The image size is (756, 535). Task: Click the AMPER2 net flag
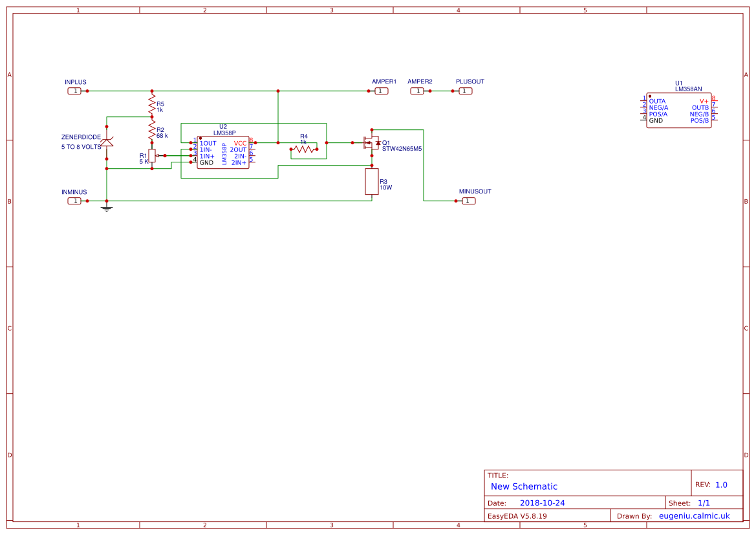[x=418, y=91]
